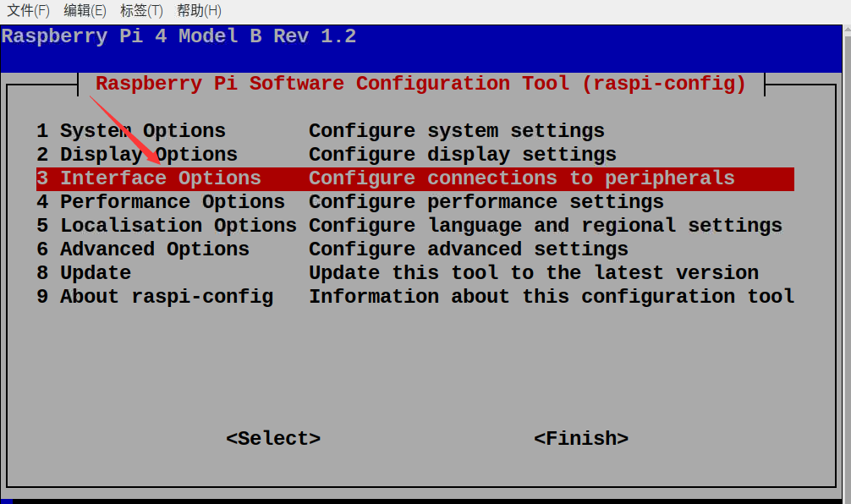Click 'Information about this configuration tool' text
The image size is (851, 504).
pos(552,297)
